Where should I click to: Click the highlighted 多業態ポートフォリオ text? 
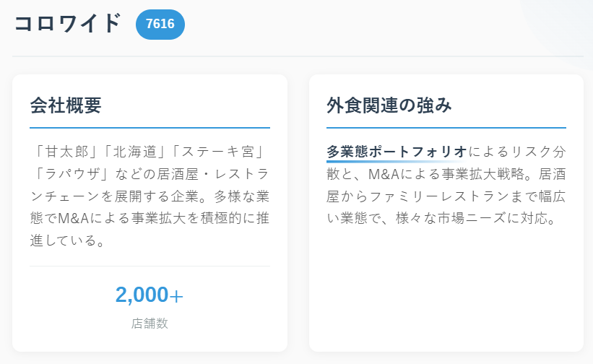point(397,152)
